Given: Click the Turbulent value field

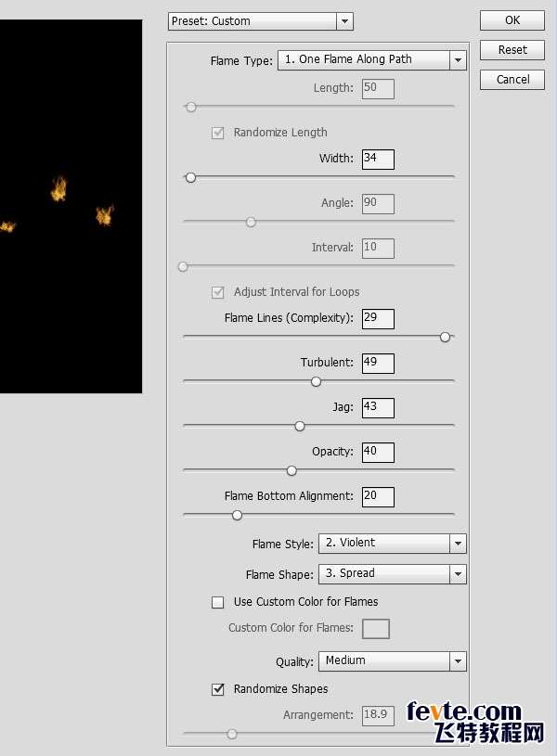Looking at the screenshot, I should click(378, 363).
